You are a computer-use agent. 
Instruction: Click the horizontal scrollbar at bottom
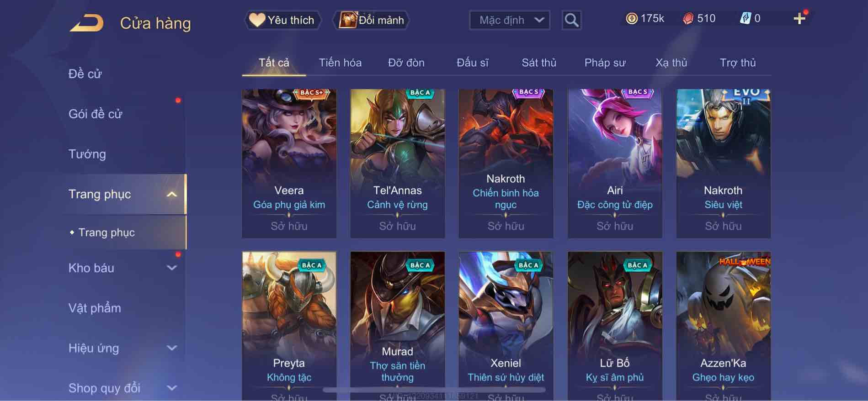[x=434, y=390]
